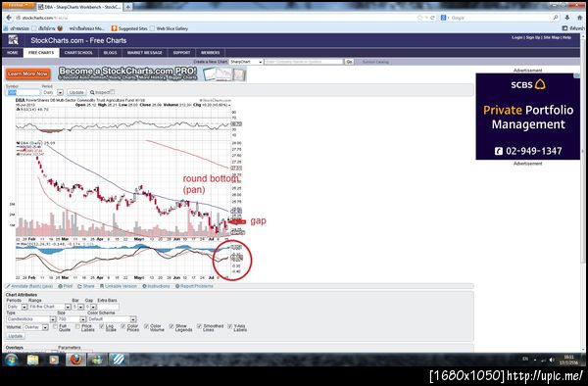Open Web Slice Gallery bookmark
This screenshot has width=588, height=386.
pyautogui.click(x=169, y=28)
